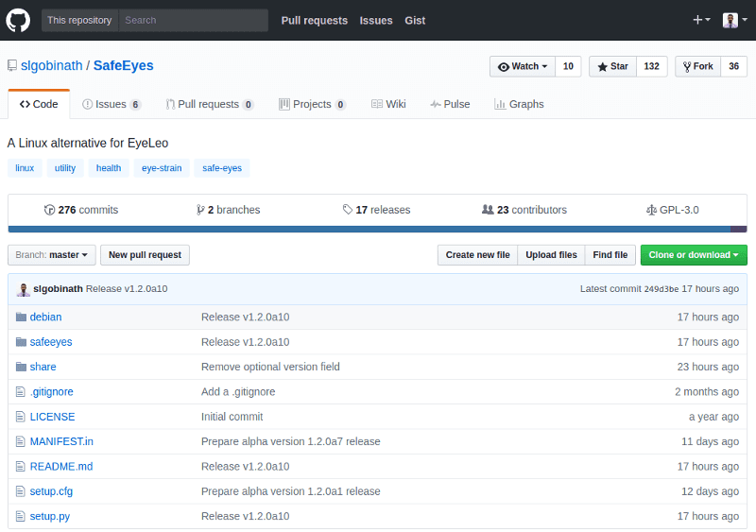Screen dimensions: 756x532
Task: Select the health topic tag
Action: (109, 168)
